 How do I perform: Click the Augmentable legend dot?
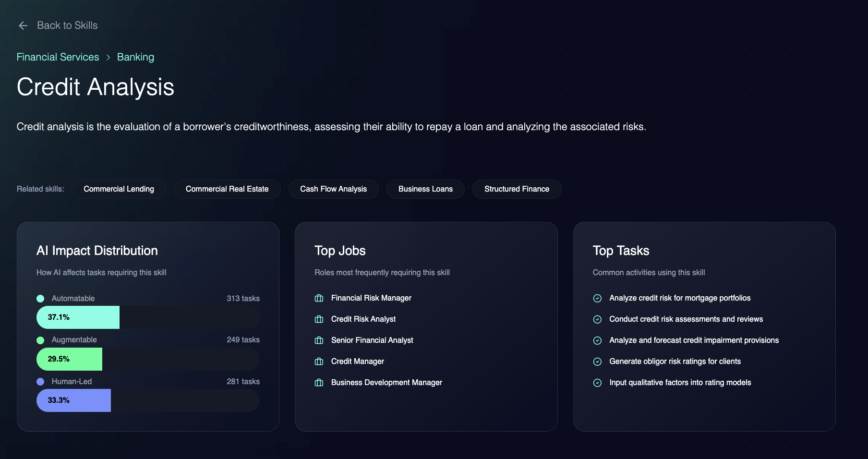tap(40, 340)
